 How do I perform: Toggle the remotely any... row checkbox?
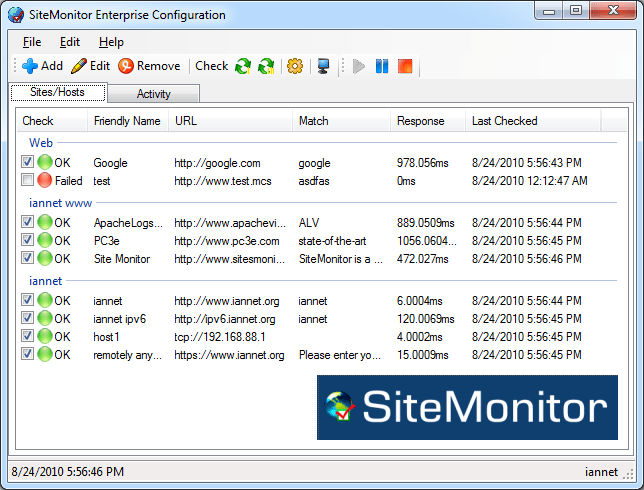[x=28, y=354]
